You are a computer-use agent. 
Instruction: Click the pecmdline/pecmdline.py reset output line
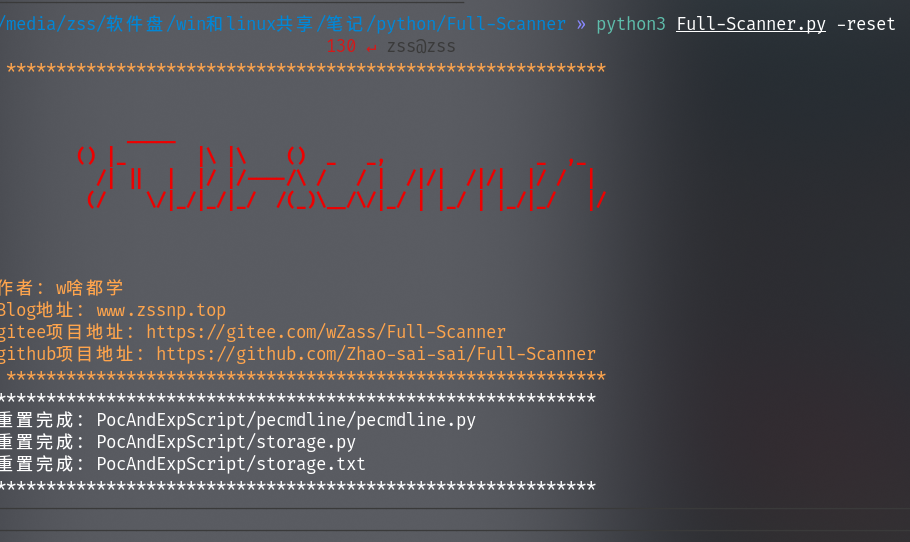point(285,420)
